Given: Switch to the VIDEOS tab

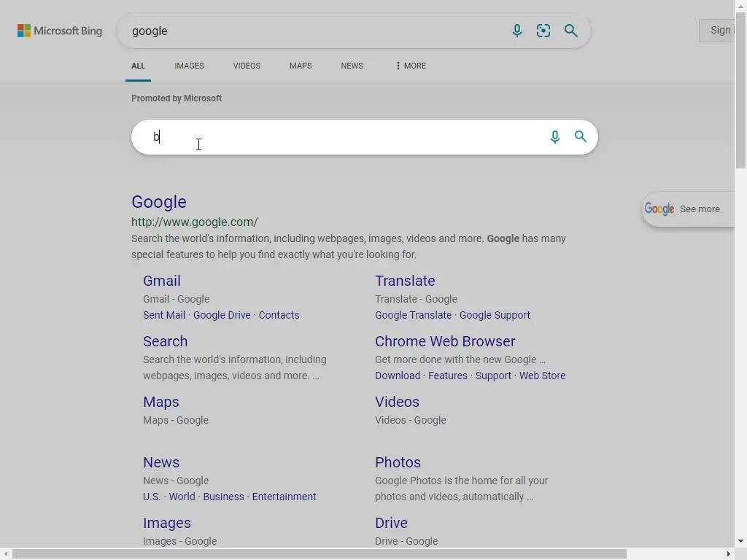Looking at the screenshot, I should click(x=247, y=66).
